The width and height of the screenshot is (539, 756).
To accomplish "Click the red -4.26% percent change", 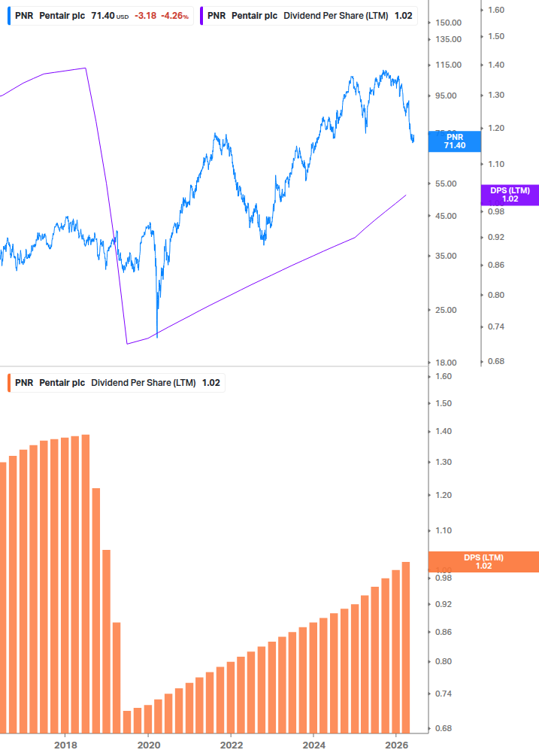I will tap(175, 16).
